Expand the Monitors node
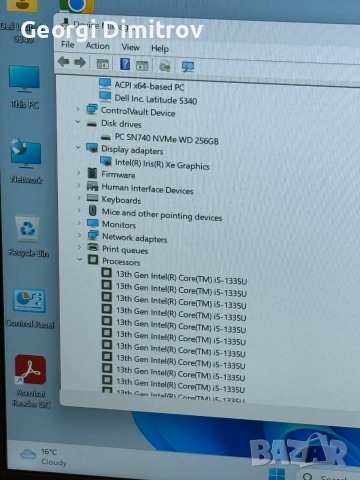 (x=79, y=222)
